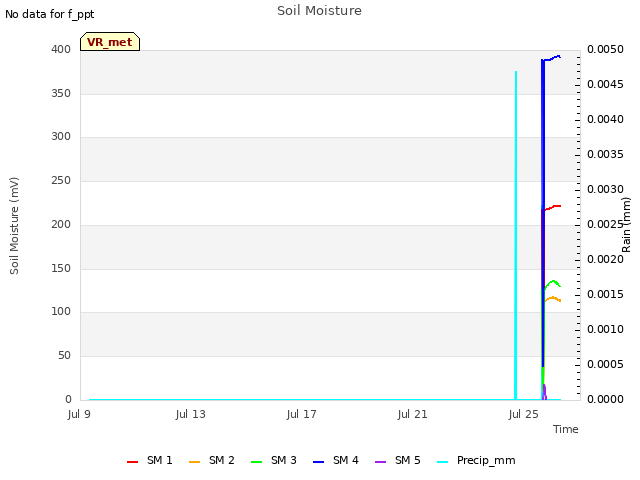Click the 200 left axis value
This screenshot has width=640, height=480.
61,224
